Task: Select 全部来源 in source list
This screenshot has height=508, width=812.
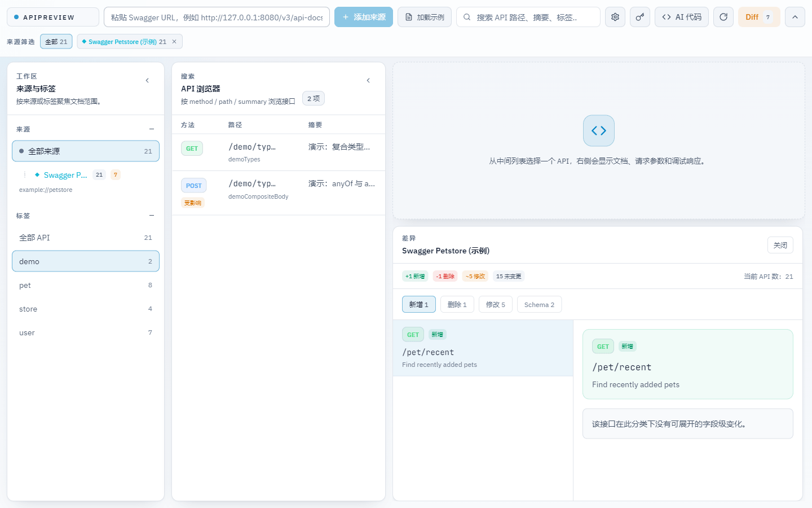Action: (86, 151)
